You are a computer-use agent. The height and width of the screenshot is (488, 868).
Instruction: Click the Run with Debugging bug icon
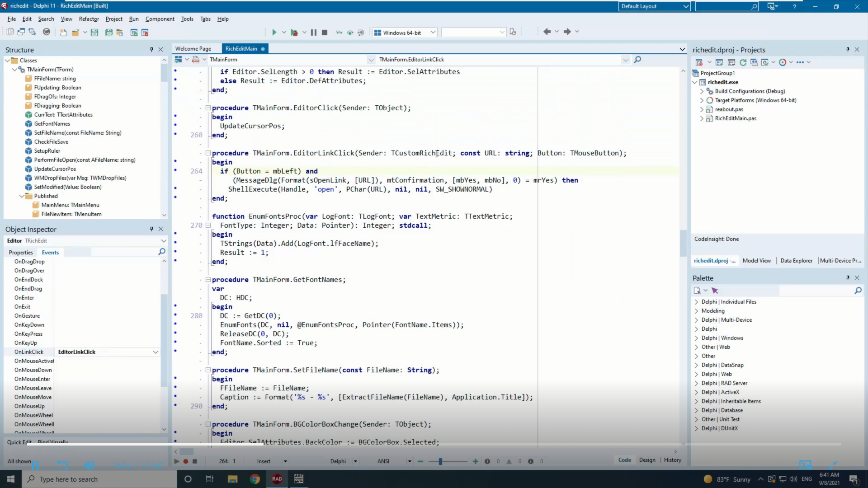[x=294, y=32]
